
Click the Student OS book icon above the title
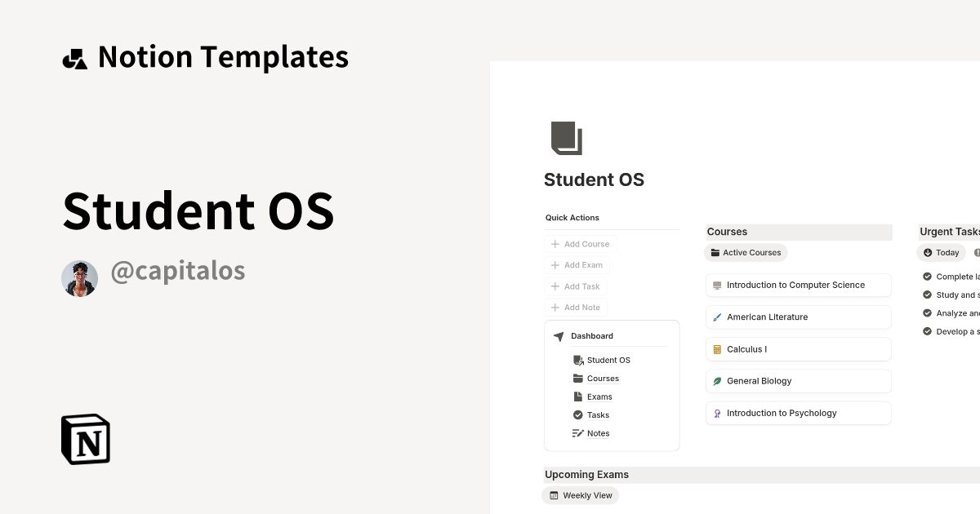point(567,139)
